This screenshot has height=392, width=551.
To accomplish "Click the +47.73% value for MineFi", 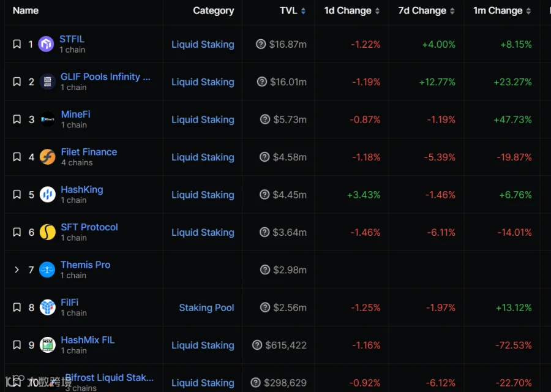I will coord(512,119).
